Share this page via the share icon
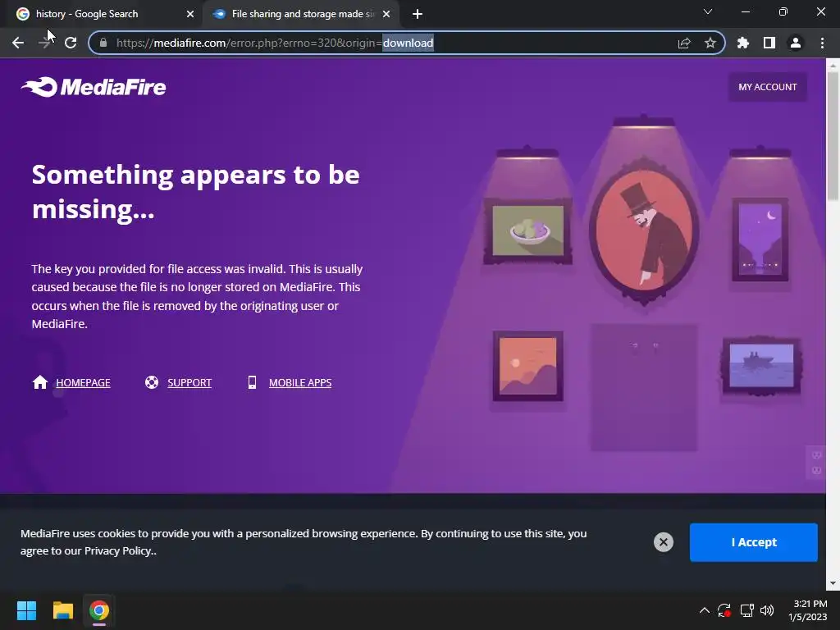The width and height of the screenshot is (840, 630). pyautogui.click(x=684, y=43)
